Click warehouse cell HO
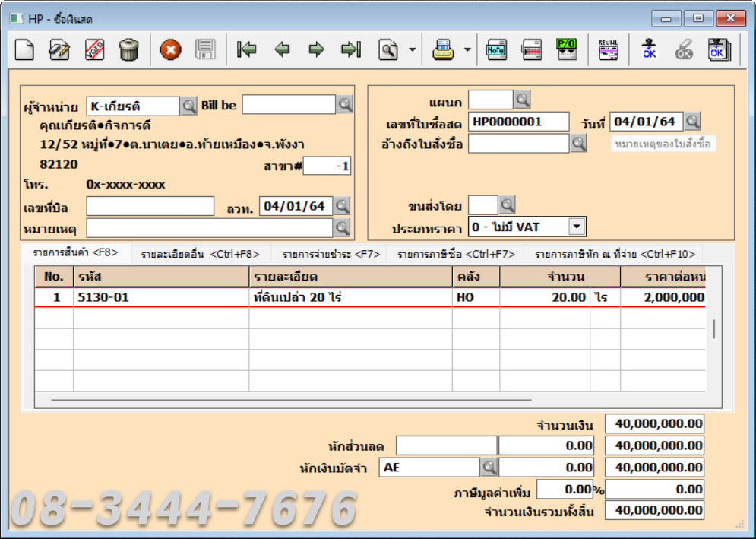This screenshot has width=756, height=539. pos(476,297)
